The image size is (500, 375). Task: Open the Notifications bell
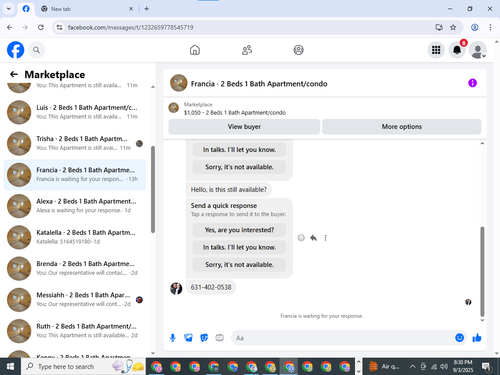pyautogui.click(x=457, y=50)
